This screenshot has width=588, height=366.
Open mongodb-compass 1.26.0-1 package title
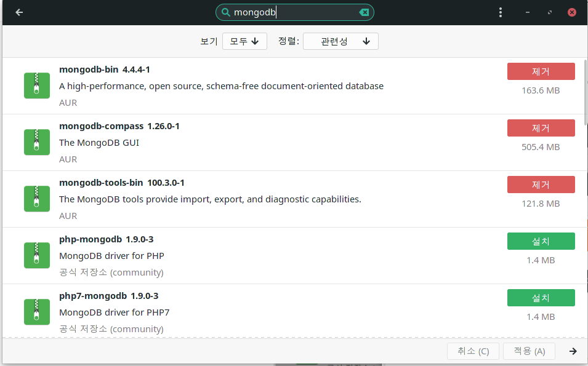coord(119,126)
